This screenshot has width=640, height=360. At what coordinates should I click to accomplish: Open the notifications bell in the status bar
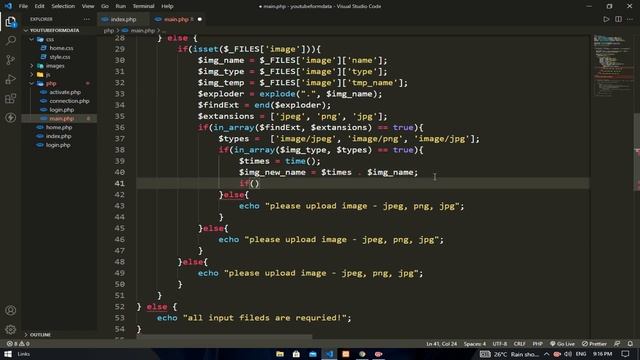point(630,344)
